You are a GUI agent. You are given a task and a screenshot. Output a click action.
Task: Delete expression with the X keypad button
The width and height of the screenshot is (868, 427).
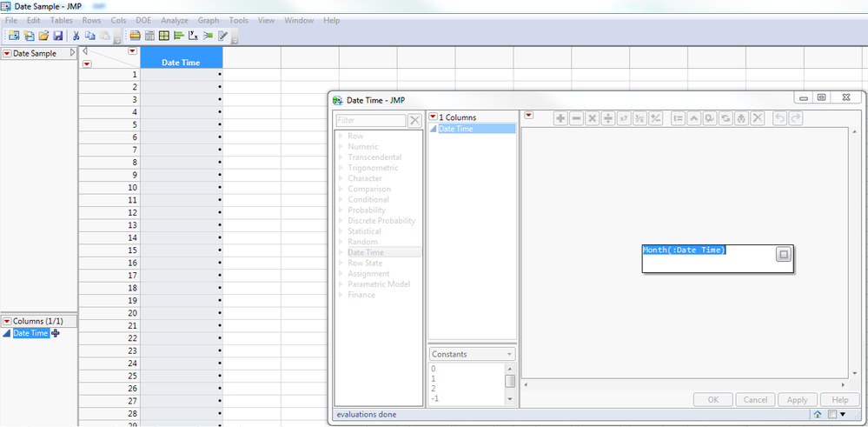[758, 118]
